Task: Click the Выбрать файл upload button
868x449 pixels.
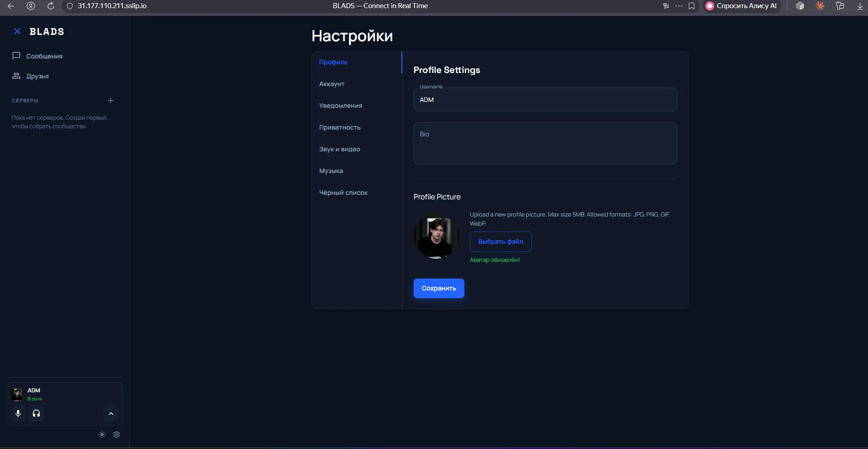Action: [501, 241]
